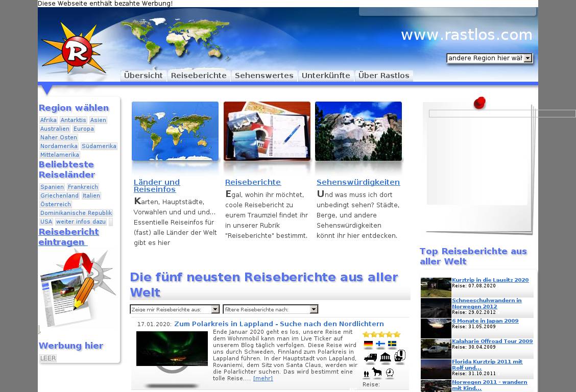The width and height of the screenshot is (576, 392).
Task: Open the Reiseberichte navigation tab
Action: coord(199,76)
